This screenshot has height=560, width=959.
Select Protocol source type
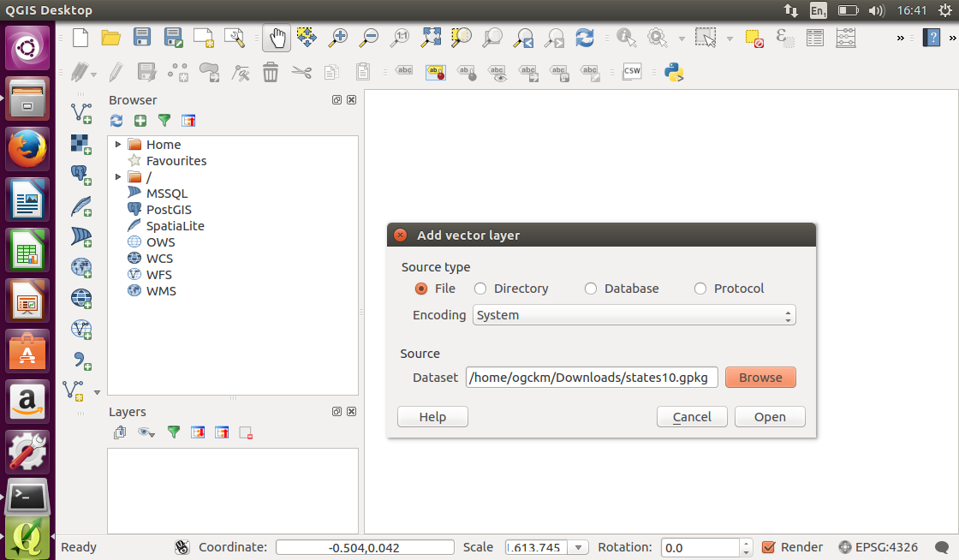click(x=700, y=289)
